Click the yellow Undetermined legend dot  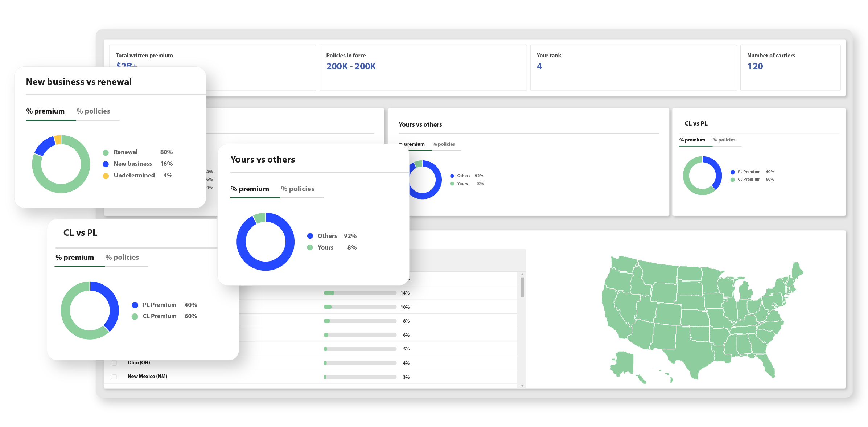[106, 176]
